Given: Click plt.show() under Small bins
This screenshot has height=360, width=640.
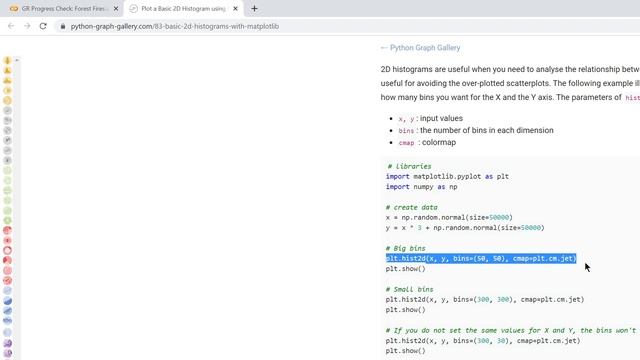Looking at the screenshot, I should click(x=406, y=309).
